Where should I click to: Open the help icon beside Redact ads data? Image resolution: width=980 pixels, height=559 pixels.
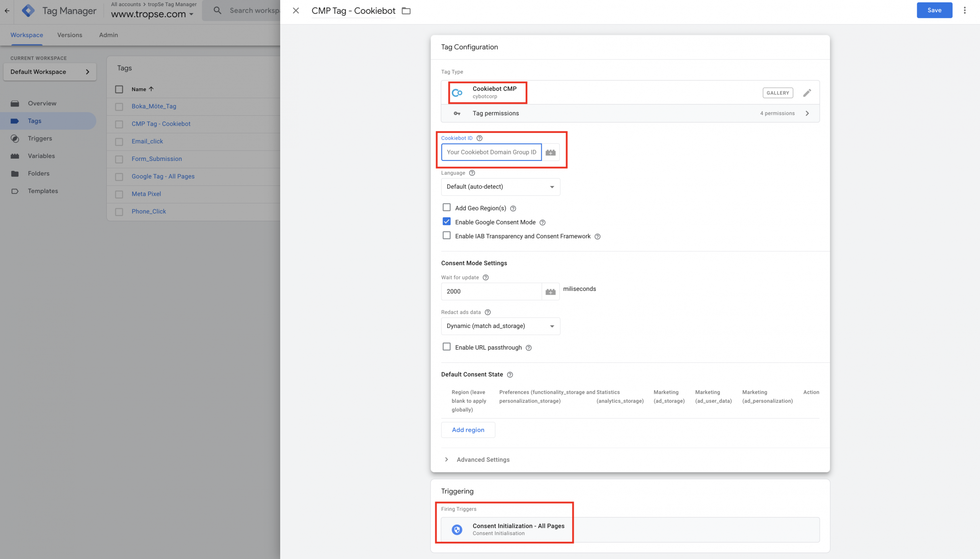click(487, 313)
